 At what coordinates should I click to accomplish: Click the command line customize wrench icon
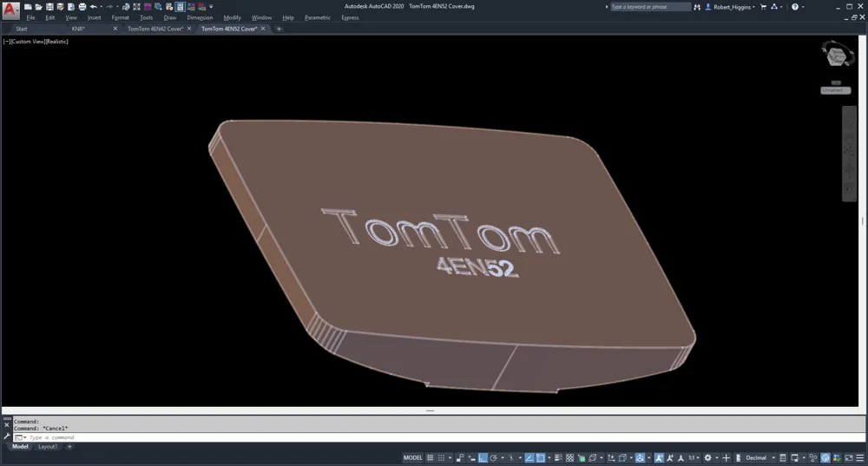[x=7, y=436]
